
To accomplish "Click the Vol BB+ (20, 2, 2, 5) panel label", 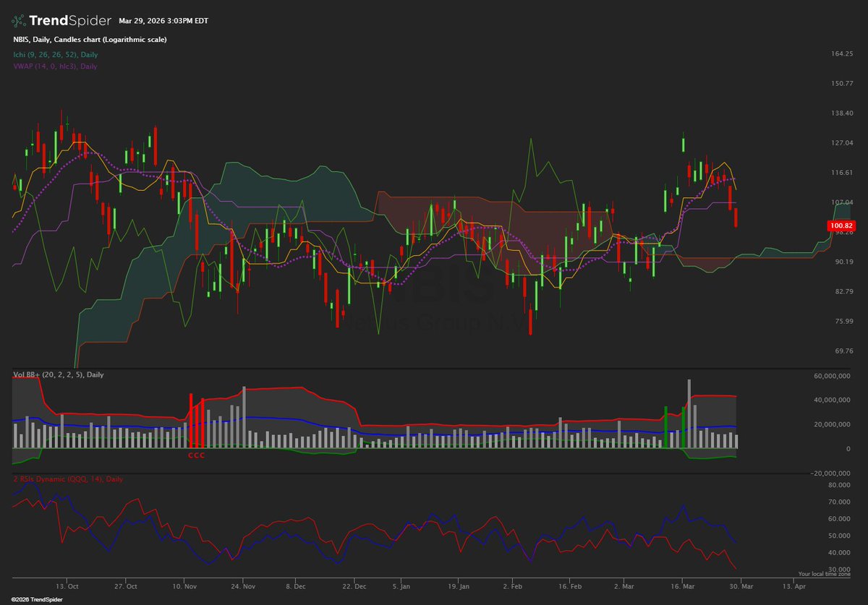I will 59,374.
